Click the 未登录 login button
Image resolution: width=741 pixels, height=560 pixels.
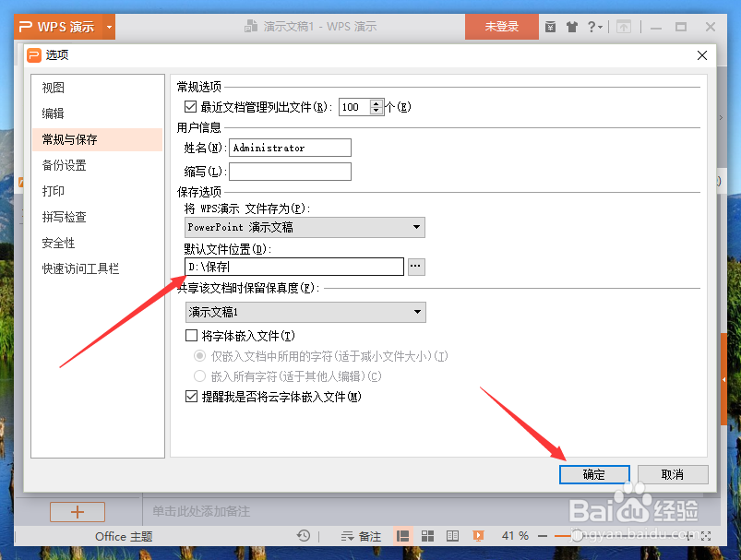pyautogui.click(x=501, y=27)
